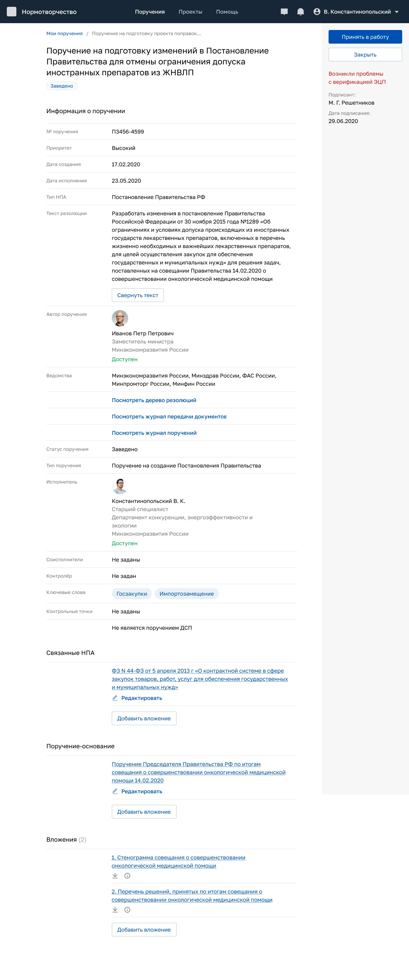Open the Помощь menu item
409x980 pixels.
click(x=227, y=12)
